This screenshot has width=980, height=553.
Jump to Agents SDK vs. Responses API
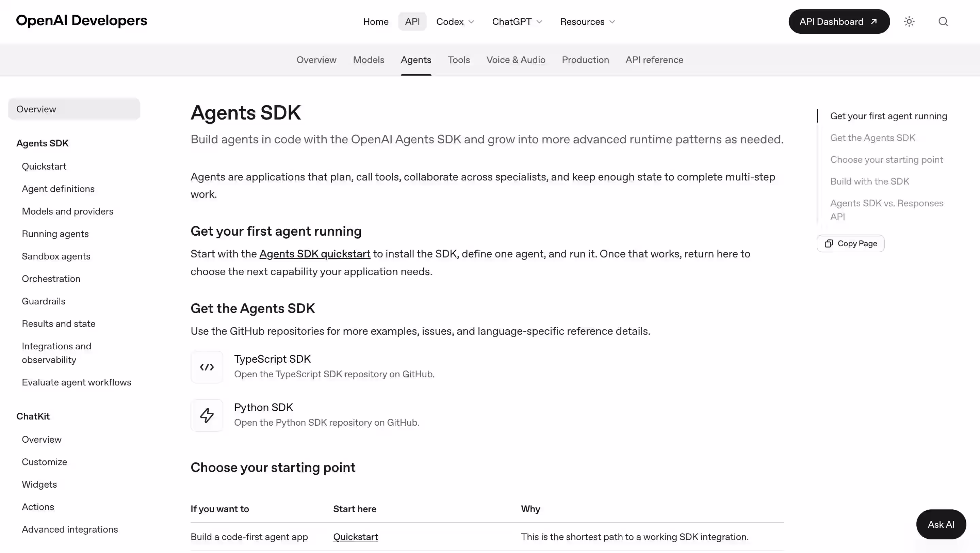click(x=886, y=210)
